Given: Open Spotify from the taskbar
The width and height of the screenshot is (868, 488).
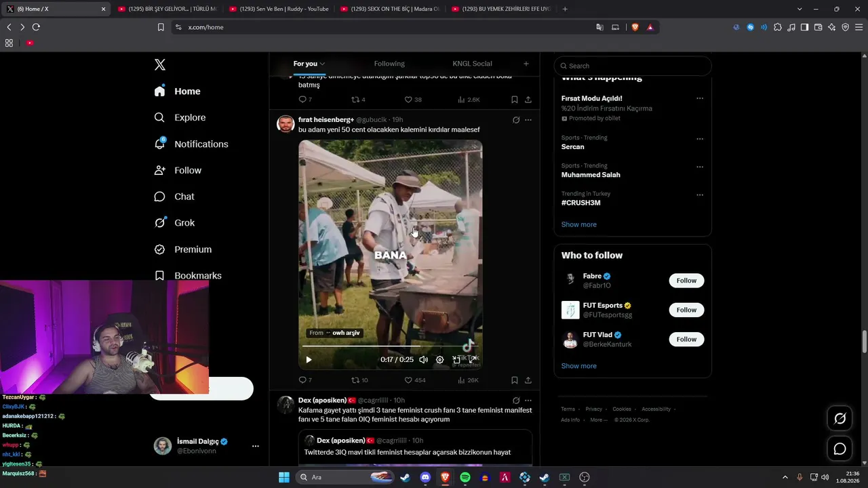Looking at the screenshot, I should (465, 477).
